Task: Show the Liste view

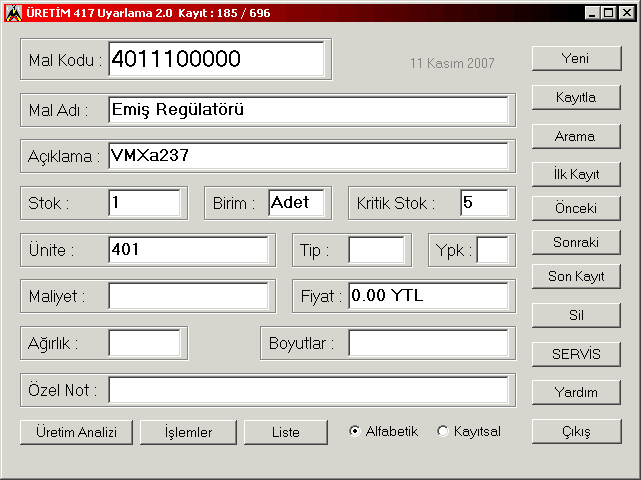Action: (x=285, y=432)
